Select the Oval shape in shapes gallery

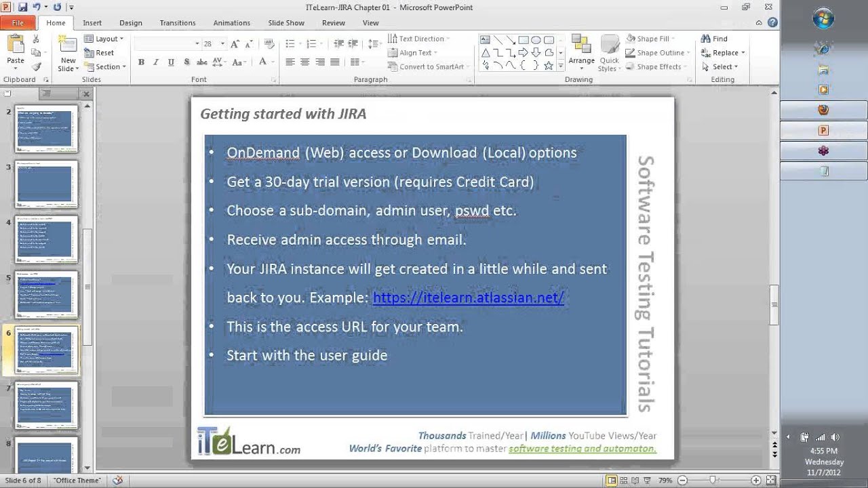point(536,40)
